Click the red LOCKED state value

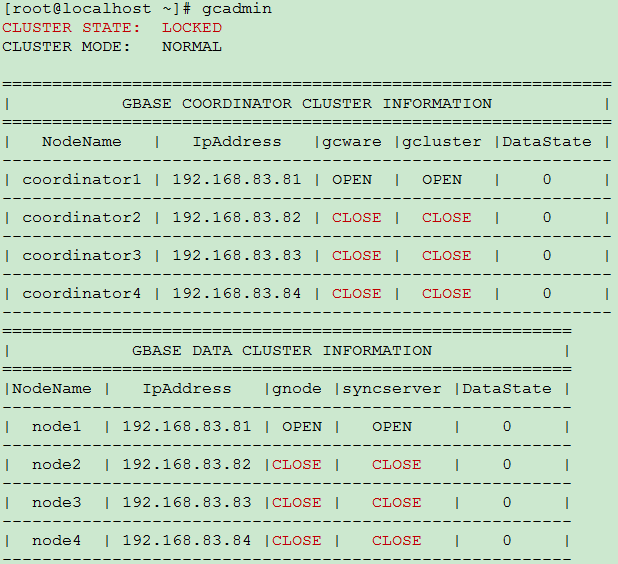pos(192,28)
